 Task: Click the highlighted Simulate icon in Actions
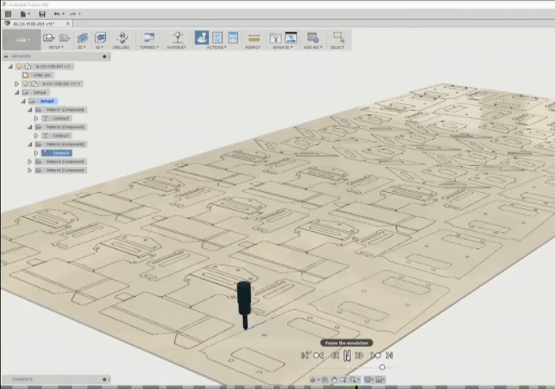click(202, 38)
